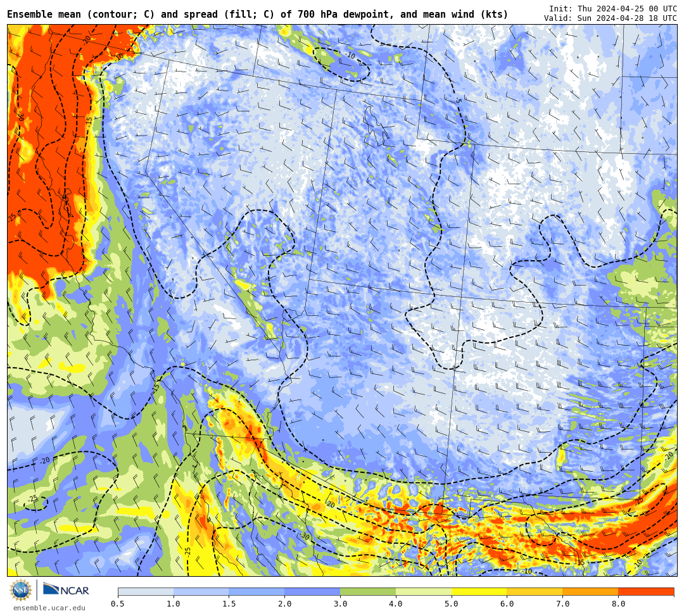Click the -10 contour label near the top closed contour

[x=350, y=55]
